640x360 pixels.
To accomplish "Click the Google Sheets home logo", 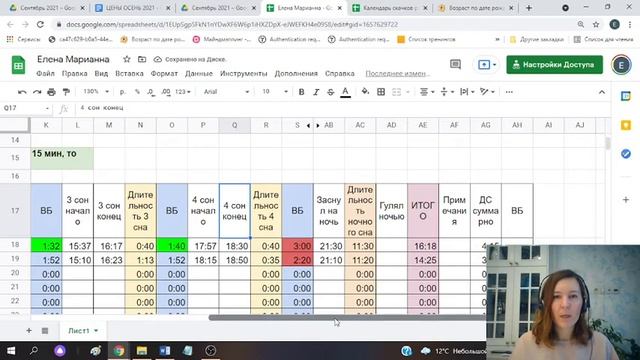I will [18, 65].
